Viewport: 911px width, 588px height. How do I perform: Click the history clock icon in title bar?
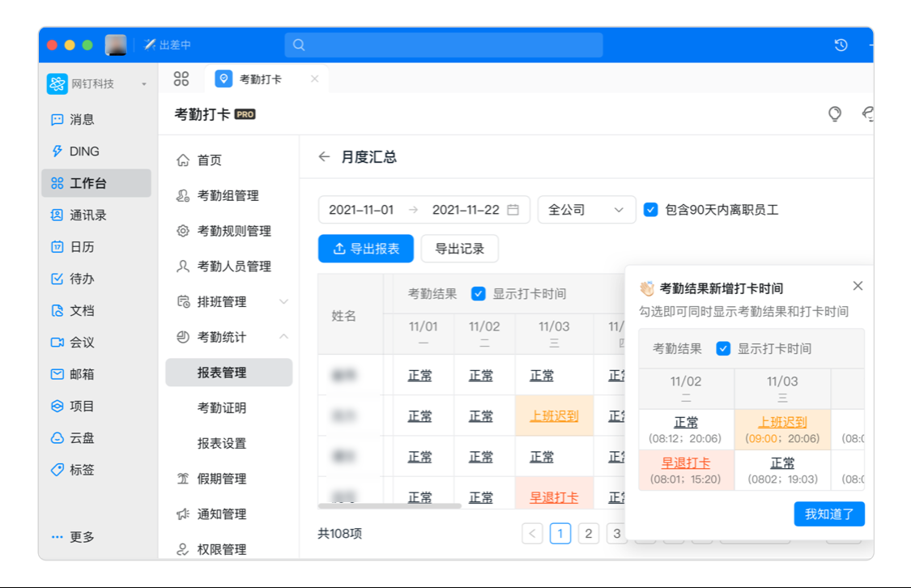click(x=841, y=45)
